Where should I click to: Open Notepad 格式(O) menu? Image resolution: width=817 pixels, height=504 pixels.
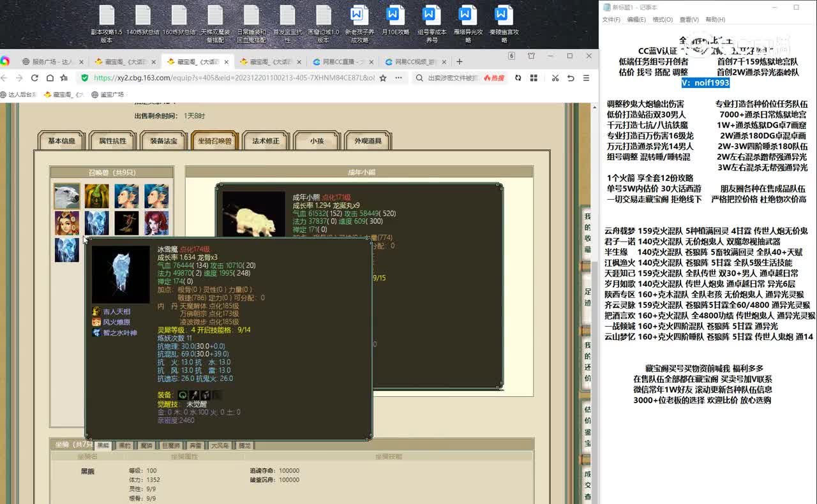tap(663, 20)
